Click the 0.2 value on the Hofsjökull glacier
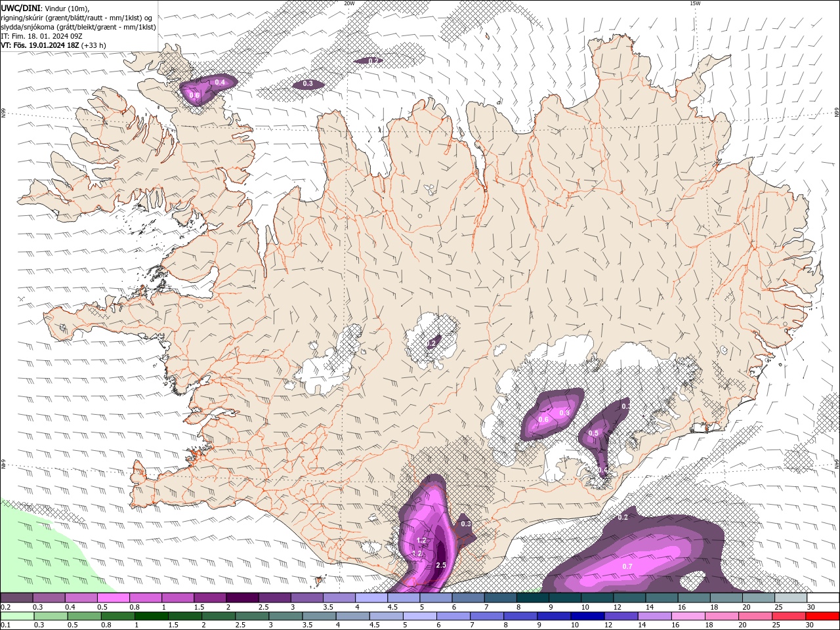This screenshot has width=840, height=630. [x=431, y=343]
